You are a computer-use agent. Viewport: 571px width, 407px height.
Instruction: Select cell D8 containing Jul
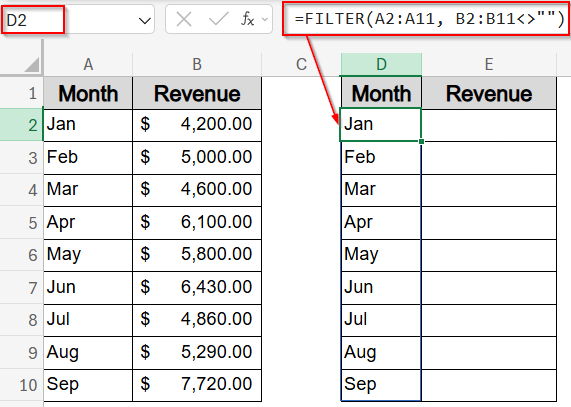(381, 320)
